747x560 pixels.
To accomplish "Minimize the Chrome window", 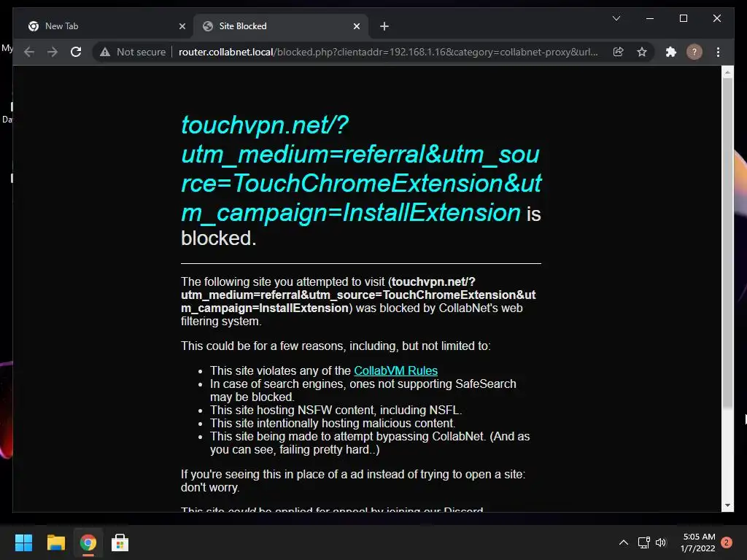I will point(650,18).
